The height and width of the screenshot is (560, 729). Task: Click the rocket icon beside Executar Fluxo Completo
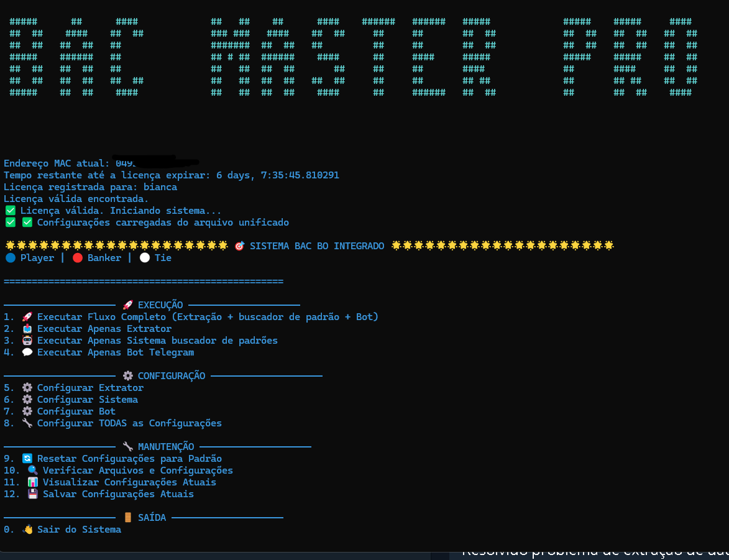click(x=27, y=317)
